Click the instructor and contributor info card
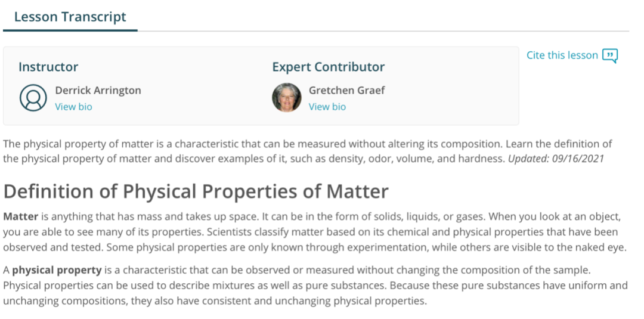The width and height of the screenshot is (644, 319). tap(261, 86)
